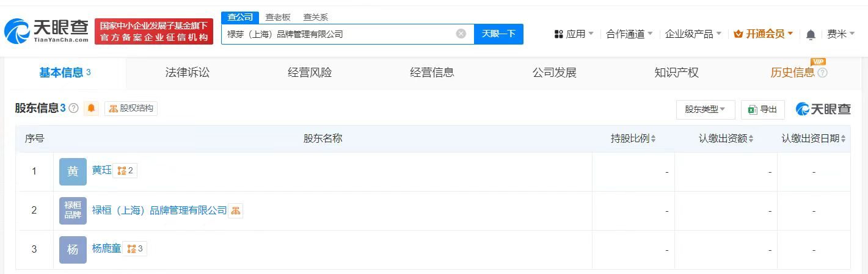Click the notification bell in top bar
The width and height of the screenshot is (868, 274).
[x=811, y=34]
